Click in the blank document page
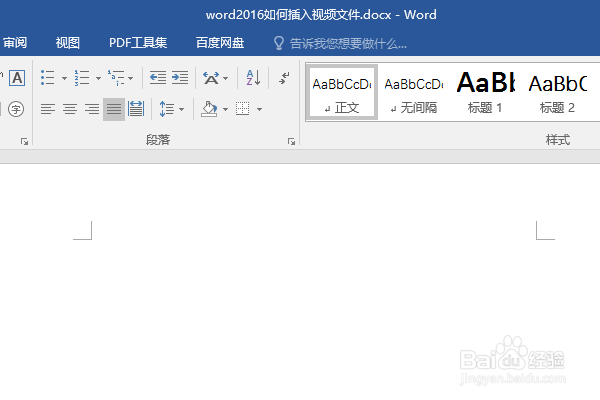The height and width of the screenshot is (400, 600). click(x=300, y=283)
